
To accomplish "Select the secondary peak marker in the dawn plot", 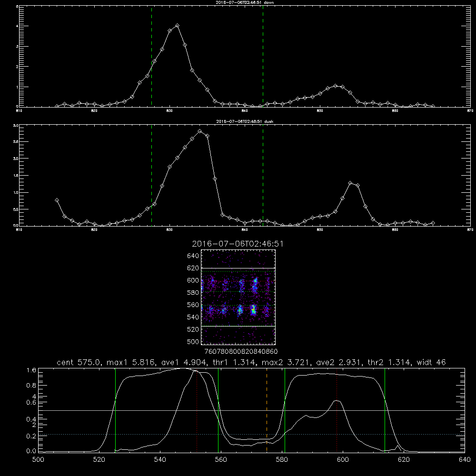I will coord(335,86).
